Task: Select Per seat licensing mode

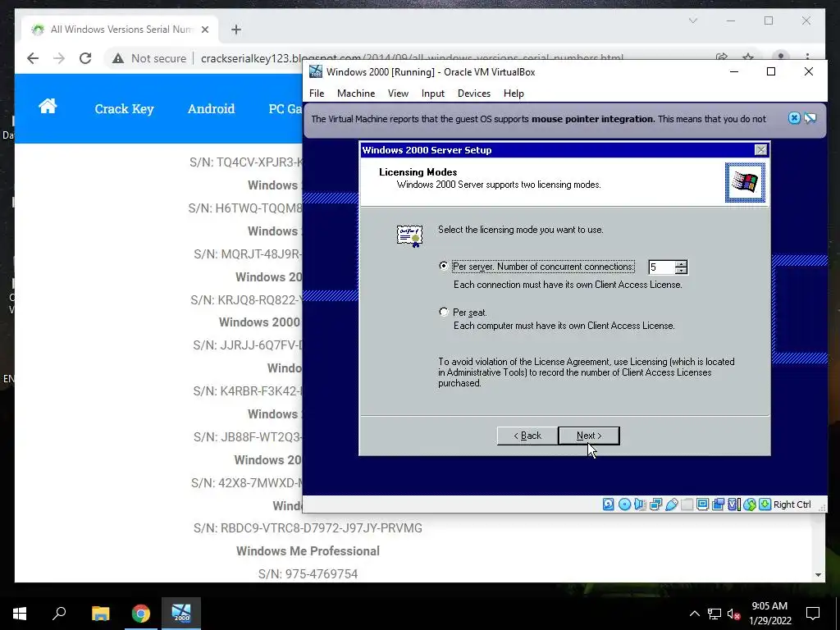Action: point(443,312)
